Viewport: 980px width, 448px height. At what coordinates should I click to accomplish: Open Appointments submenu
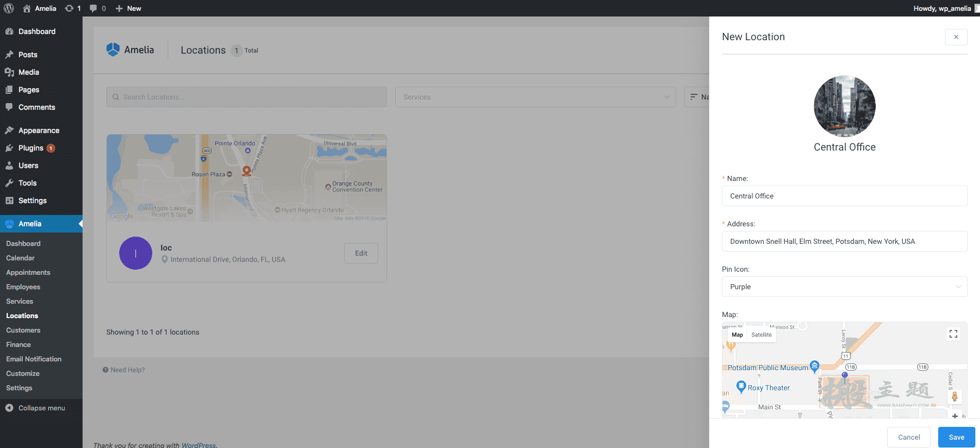(28, 272)
